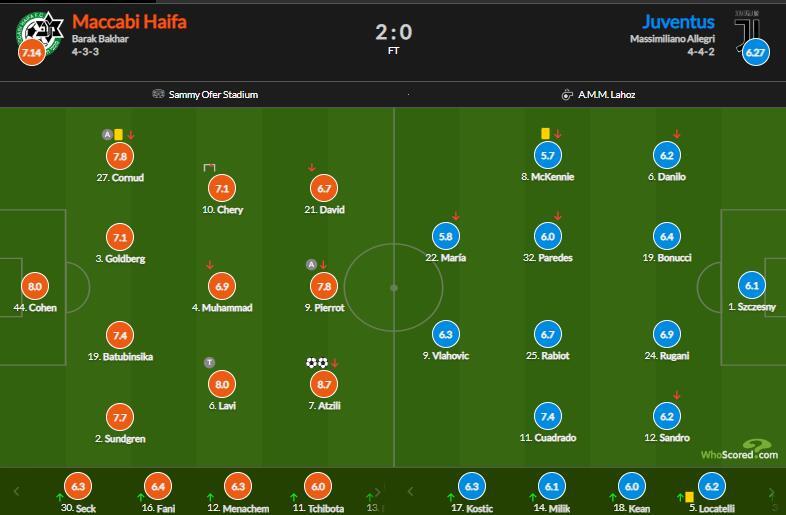Select goalkeeper Cohen's 8.0 rating badge

click(x=35, y=286)
